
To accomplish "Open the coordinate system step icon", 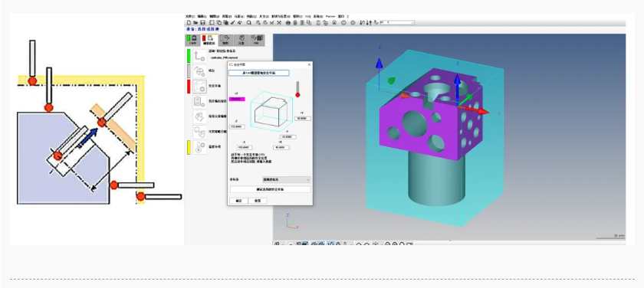I will 199,56.
